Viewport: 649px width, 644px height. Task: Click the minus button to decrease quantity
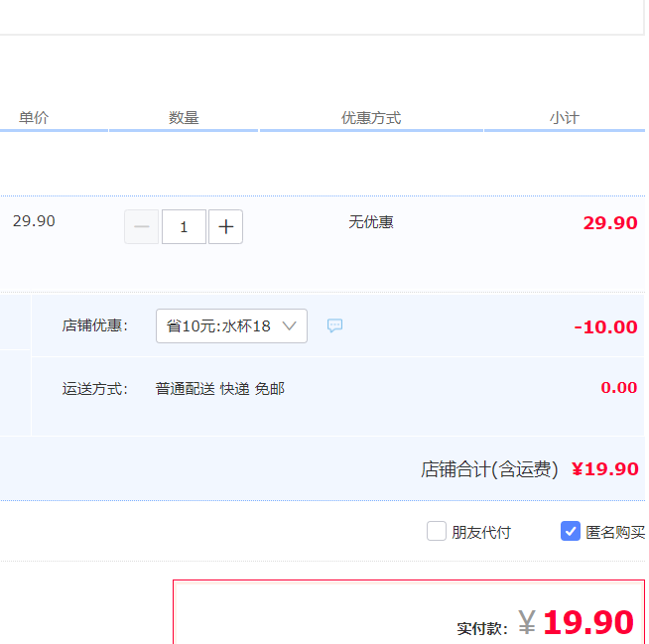pyautogui.click(x=141, y=227)
